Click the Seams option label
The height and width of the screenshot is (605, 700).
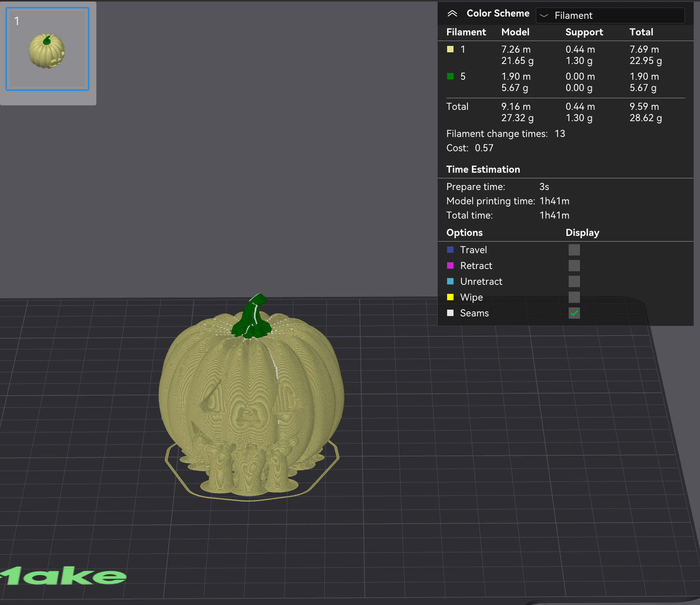(x=474, y=313)
